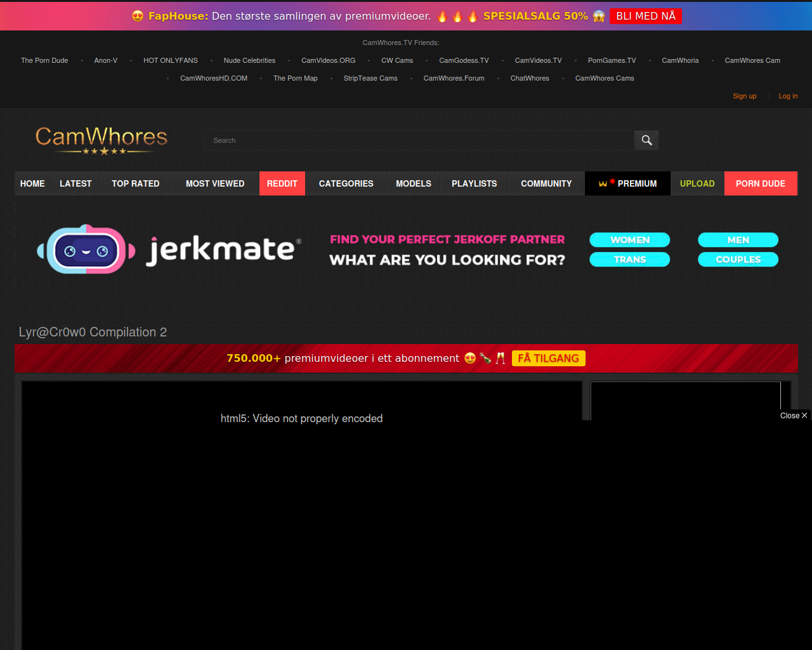The image size is (812, 650).
Task: Open the Anon-V friends link
Action: [x=106, y=60]
